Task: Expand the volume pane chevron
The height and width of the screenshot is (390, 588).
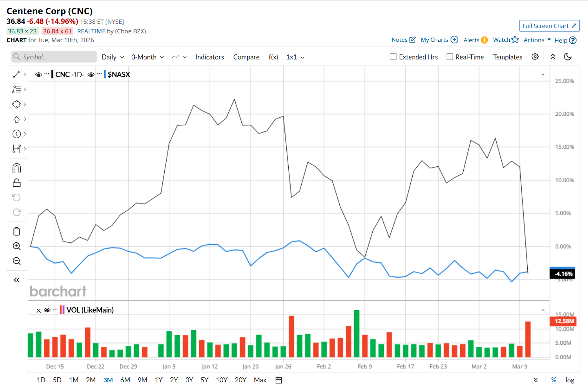Action: point(543,310)
